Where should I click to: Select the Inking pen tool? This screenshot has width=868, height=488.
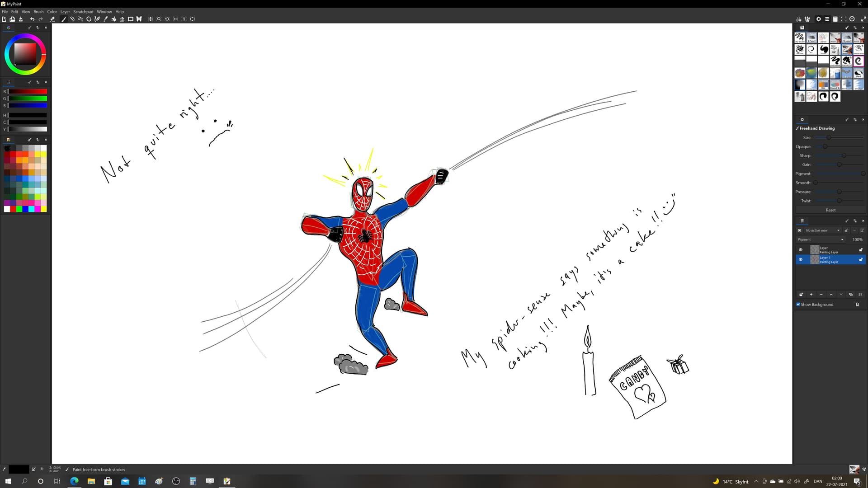coord(97,19)
